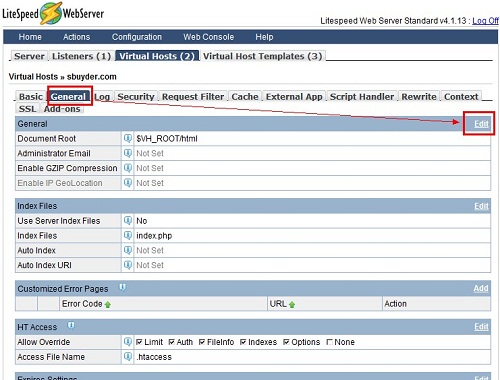Image resolution: width=500 pixels, height=380 pixels.
Task: Sort by URL green arrow icon
Action: [292, 304]
